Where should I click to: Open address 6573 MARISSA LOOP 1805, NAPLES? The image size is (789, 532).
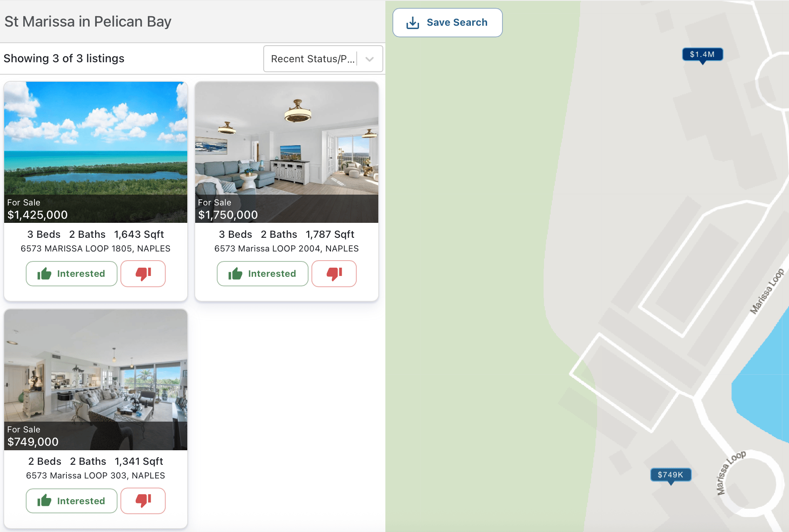pyautogui.click(x=96, y=249)
